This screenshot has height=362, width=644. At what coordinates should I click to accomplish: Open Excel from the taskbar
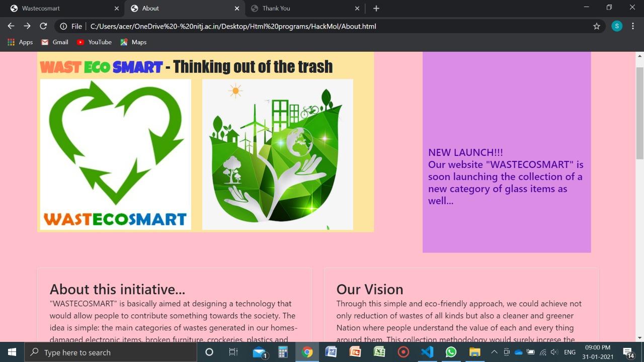(x=379, y=352)
